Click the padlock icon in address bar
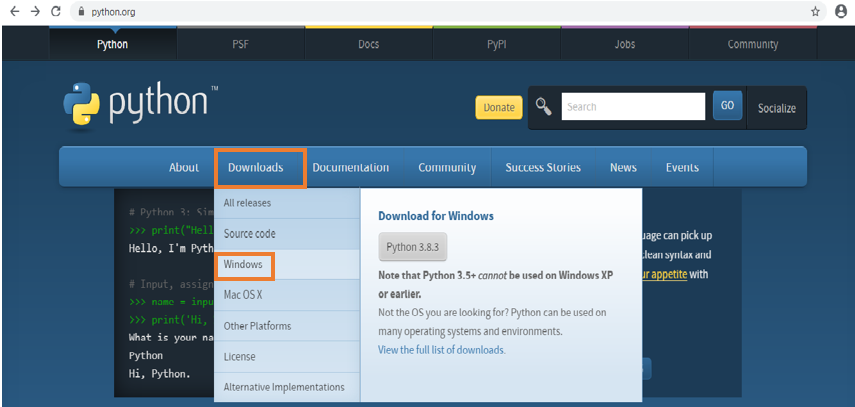The image size is (855, 407). [x=82, y=11]
